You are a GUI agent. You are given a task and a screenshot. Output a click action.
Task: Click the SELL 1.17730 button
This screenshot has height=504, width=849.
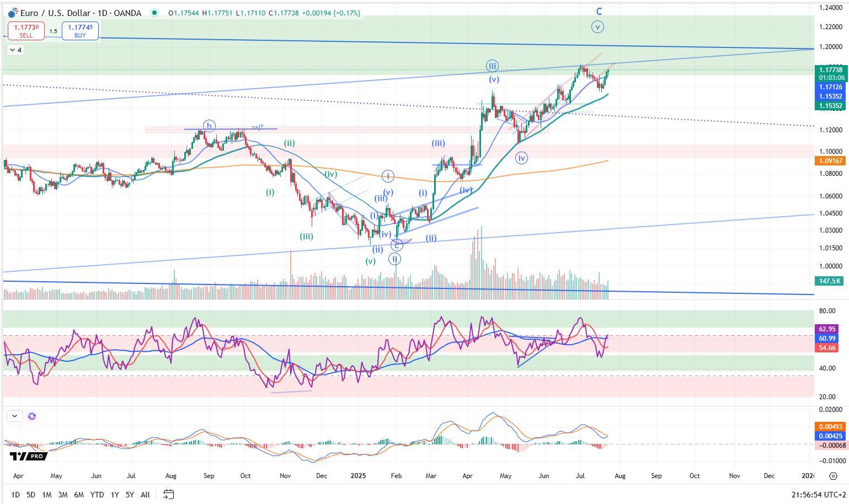click(x=26, y=31)
